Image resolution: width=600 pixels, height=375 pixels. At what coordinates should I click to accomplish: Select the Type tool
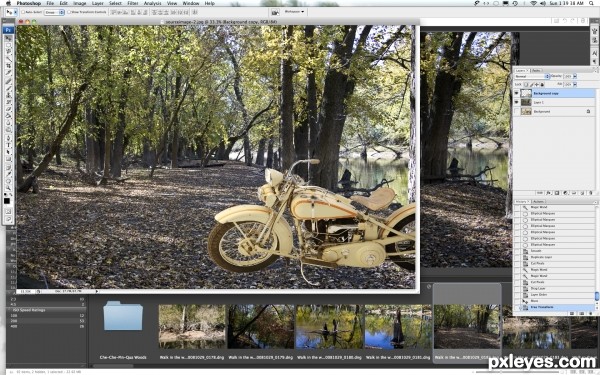pos(8,145)
